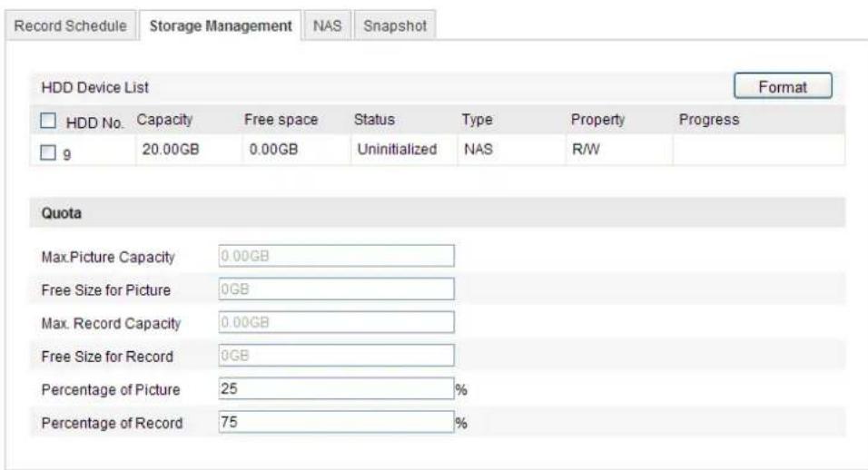Viewport: 868px width, 470px height.
Task: Click the Max. Record Capacity field
Action: [x=337, y=322]
